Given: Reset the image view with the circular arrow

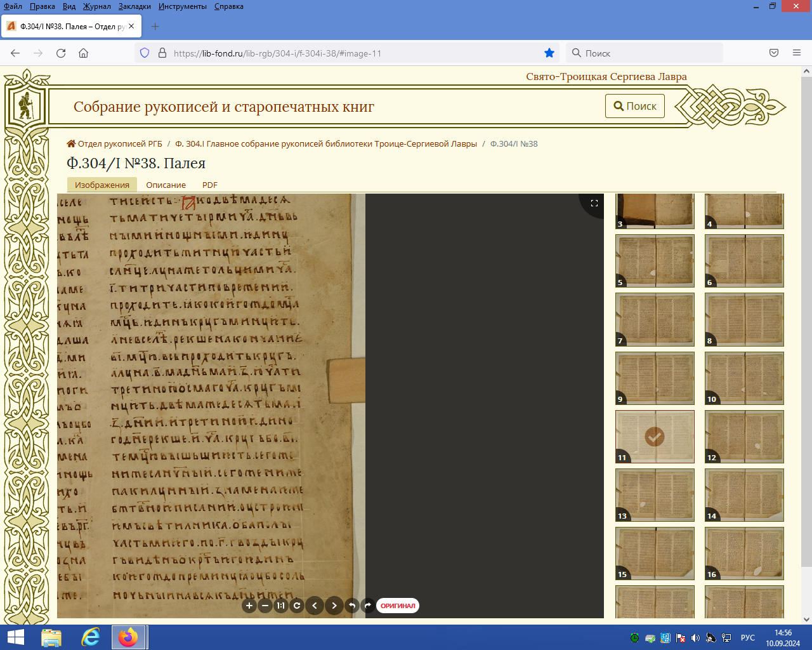Looking at the screenshot, I should click(x=297, y=606).
